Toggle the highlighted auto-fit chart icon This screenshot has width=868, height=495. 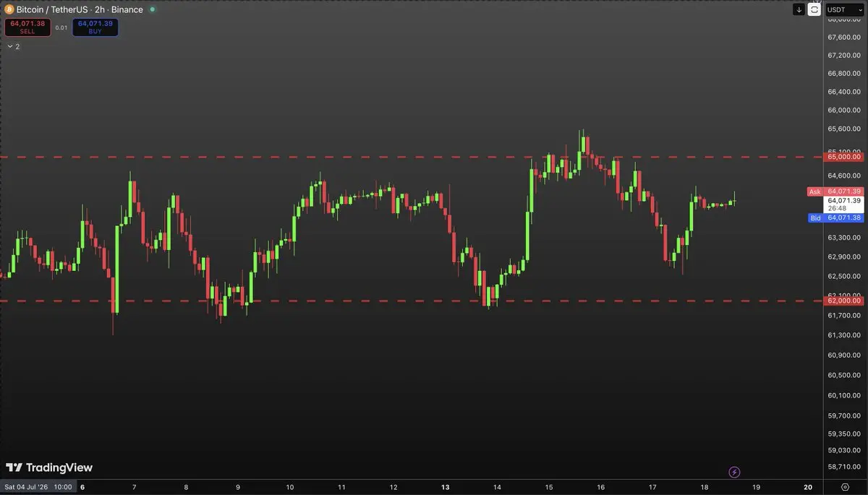(814, 9)
